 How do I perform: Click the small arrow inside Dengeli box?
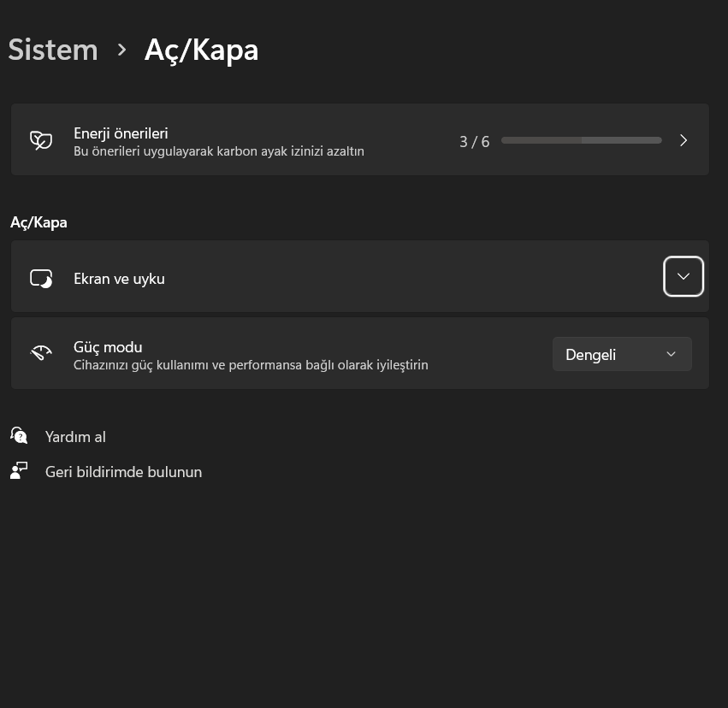(x=671, y=354)
